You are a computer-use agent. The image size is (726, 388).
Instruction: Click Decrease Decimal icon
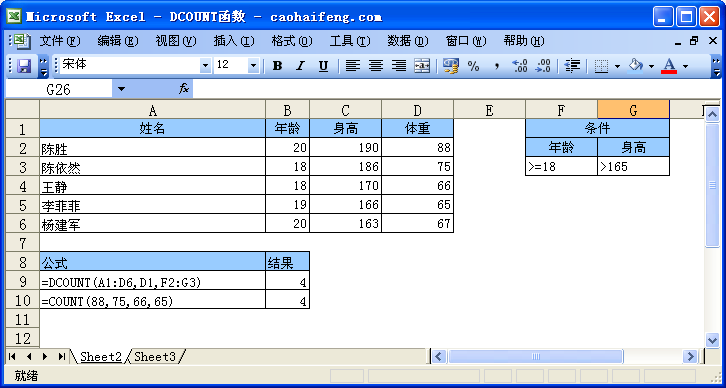point(543,66)
